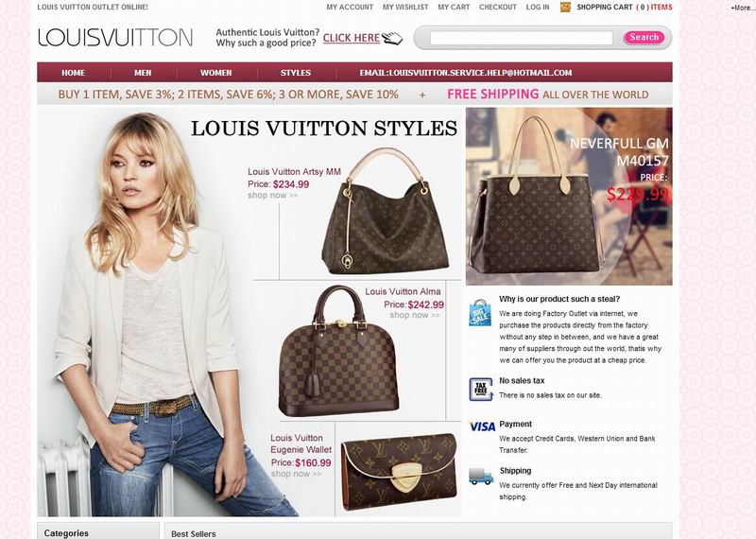Screen dimensions: 756x539
Task: Click shop now under Louis Vuitton Alma
Action: 415,315
